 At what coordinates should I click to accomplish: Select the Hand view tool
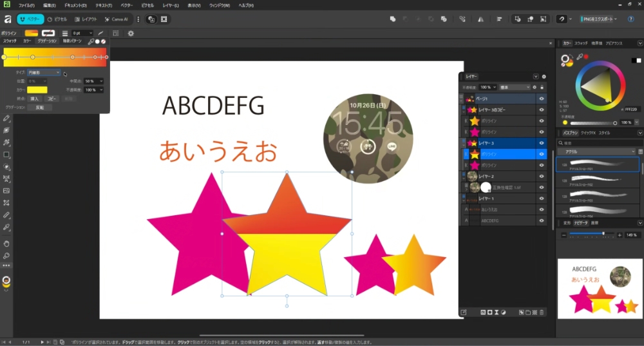pos(6,244)
